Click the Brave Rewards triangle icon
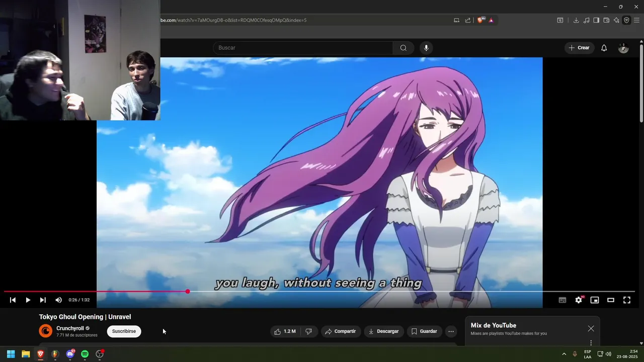 pyautogui.click(x=491, y=20)
